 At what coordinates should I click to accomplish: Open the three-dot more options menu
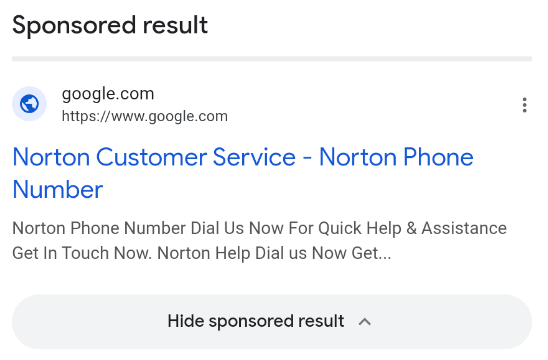tap(524, 105)
